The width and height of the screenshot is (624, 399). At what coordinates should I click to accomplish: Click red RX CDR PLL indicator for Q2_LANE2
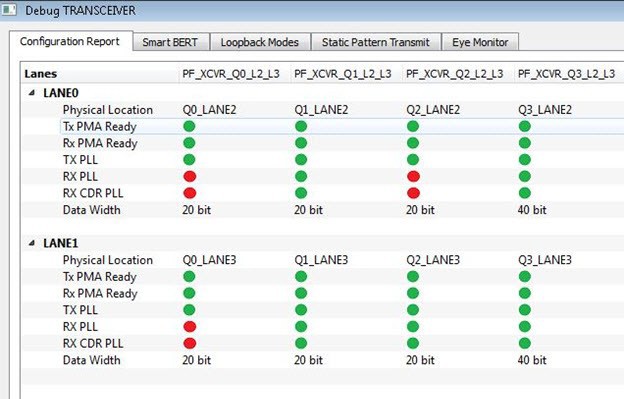coord(413,193)
